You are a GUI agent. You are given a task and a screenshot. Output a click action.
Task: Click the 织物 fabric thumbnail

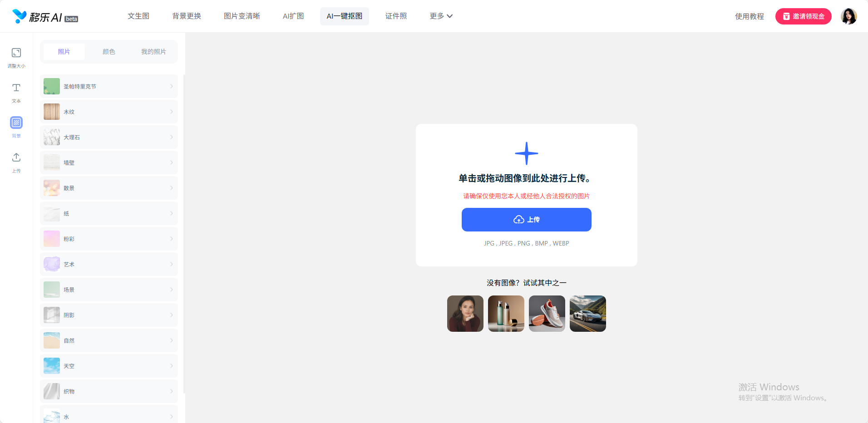tap(52, 391)
